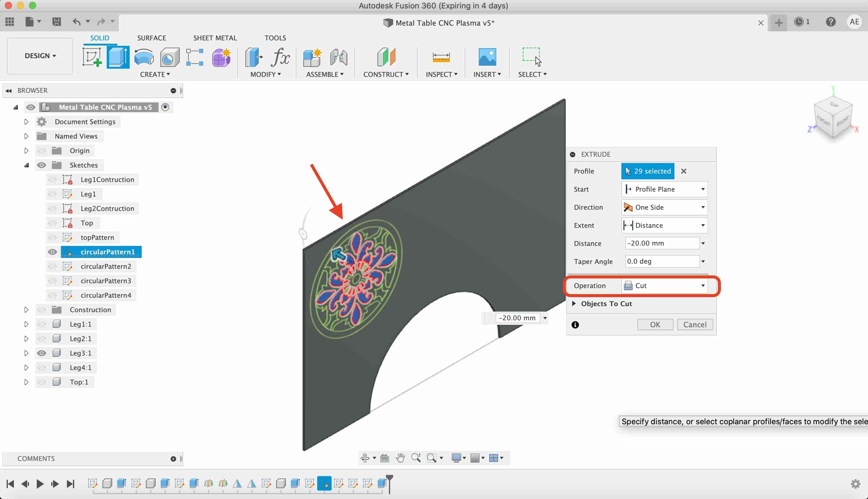The image size is (868, 499).
Task: Click the Undo arrow
Action: coord(77,22)
